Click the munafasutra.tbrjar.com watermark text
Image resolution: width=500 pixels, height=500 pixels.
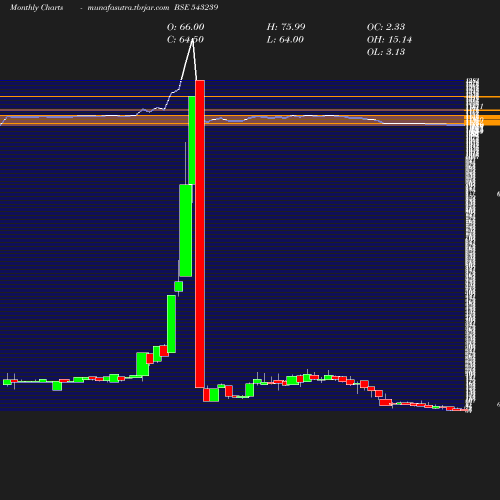[x=128, y=7]
